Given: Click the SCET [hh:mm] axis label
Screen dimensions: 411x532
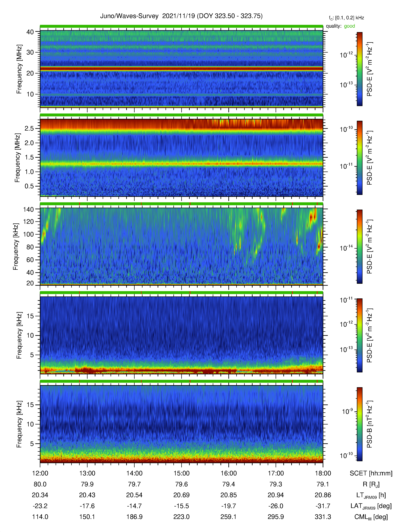Looking at the screenshot, I should coord(371,473).
